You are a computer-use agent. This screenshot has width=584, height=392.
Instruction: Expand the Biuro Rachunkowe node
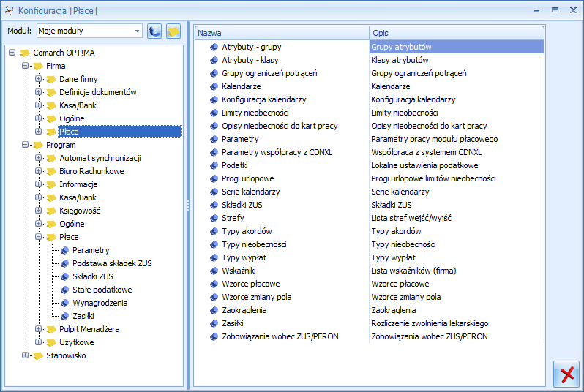click(x=38, y=171)
